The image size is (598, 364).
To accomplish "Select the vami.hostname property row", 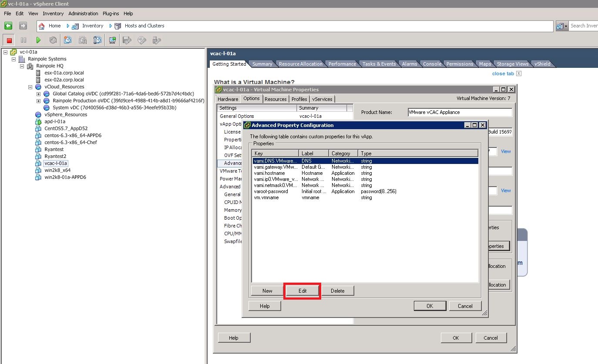I will pyautogui.click(x=365, y=173).
